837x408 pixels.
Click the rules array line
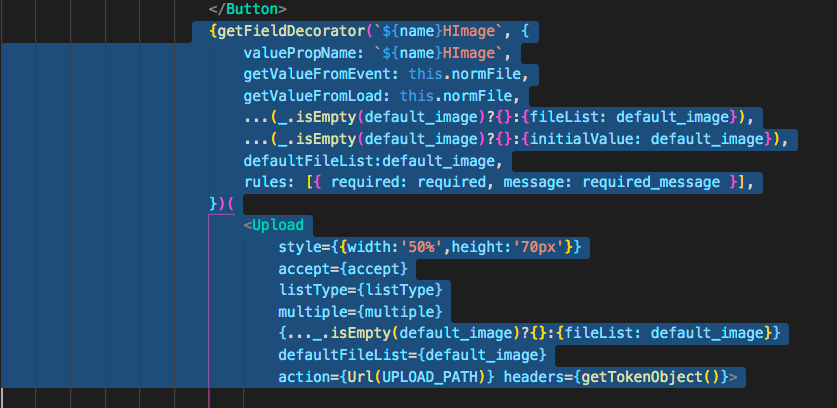click(x=499, y=183)
